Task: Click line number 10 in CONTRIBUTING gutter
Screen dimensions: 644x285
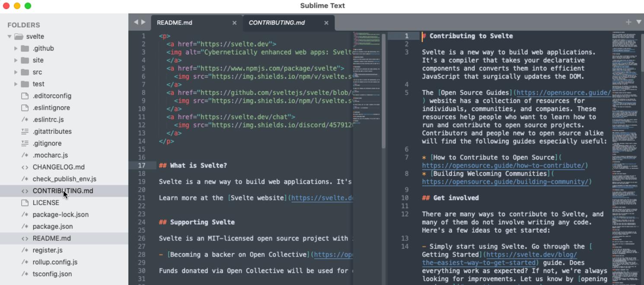Action: [x=405, y=198]
